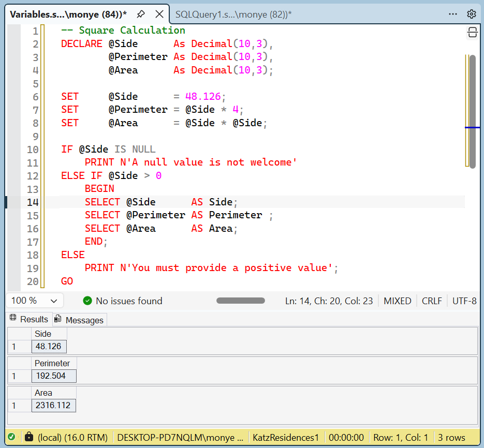This screenshot has height=448, width=484.
Task: Click line number 1 in the gutter
Action: point(36,31)
